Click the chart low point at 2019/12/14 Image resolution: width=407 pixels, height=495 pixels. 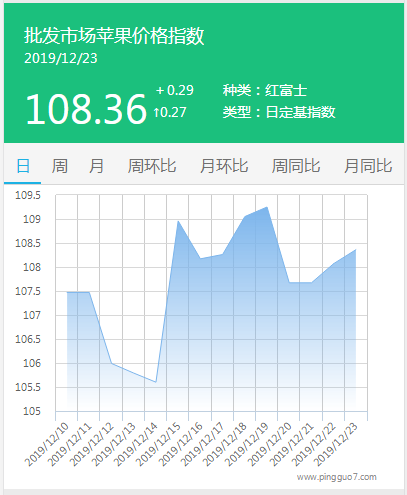pyautogui.click(x=156, y=382)
